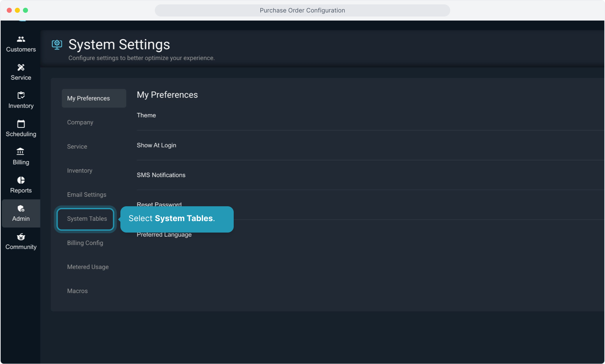Click the Billing bank icon
This screenshot has width=605, height=364.
21,152
